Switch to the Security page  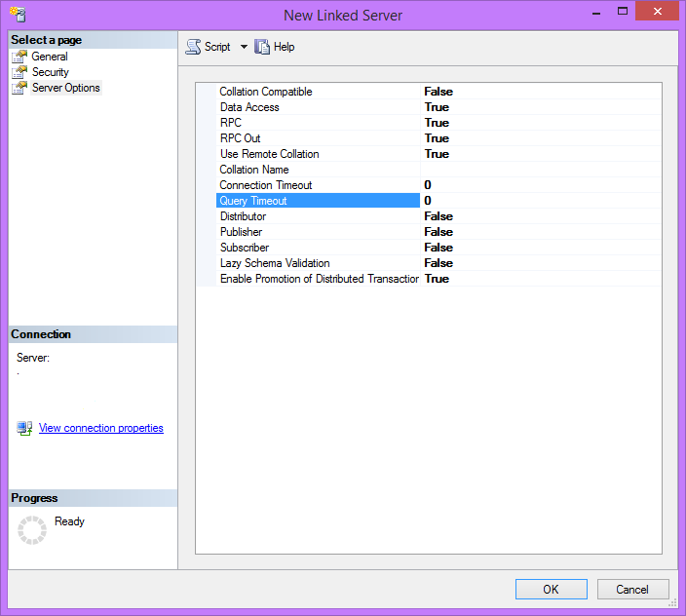coord(51,72)
